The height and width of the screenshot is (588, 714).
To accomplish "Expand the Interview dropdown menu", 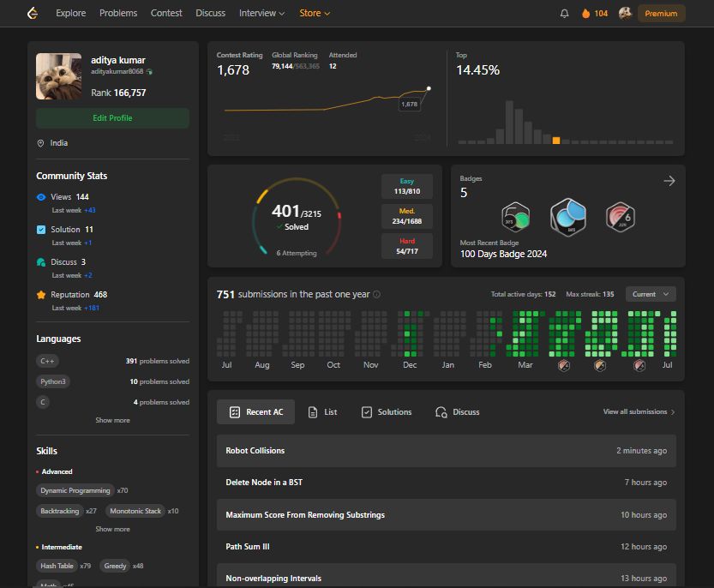I will pyautogui.click(x=262, y=13).
